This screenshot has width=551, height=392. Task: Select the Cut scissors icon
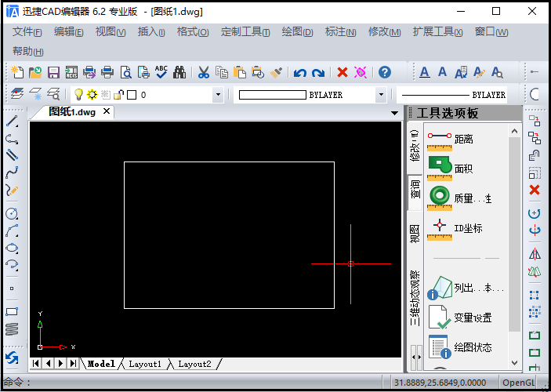point(203,72)
